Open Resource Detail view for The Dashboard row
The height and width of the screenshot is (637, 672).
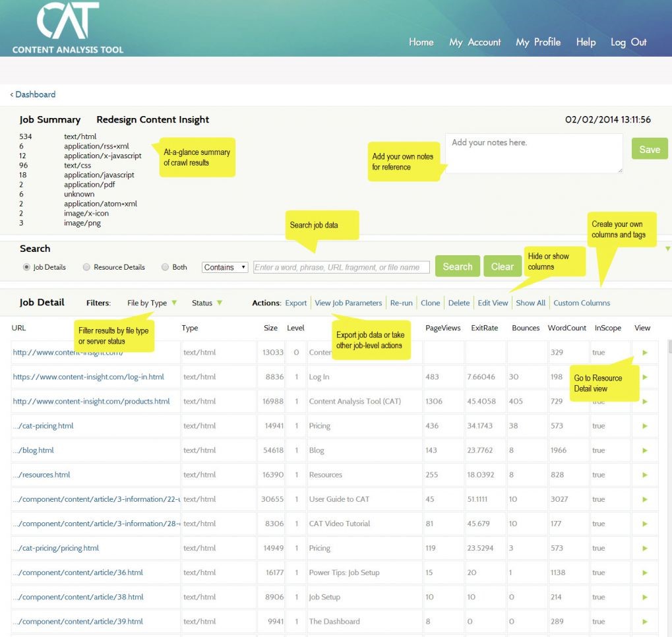(x=644, y=622)
